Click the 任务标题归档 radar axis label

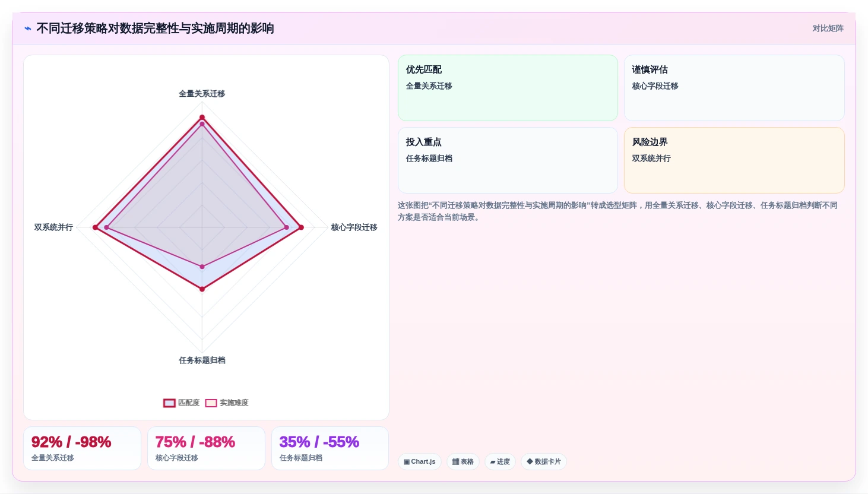(202, 360)
